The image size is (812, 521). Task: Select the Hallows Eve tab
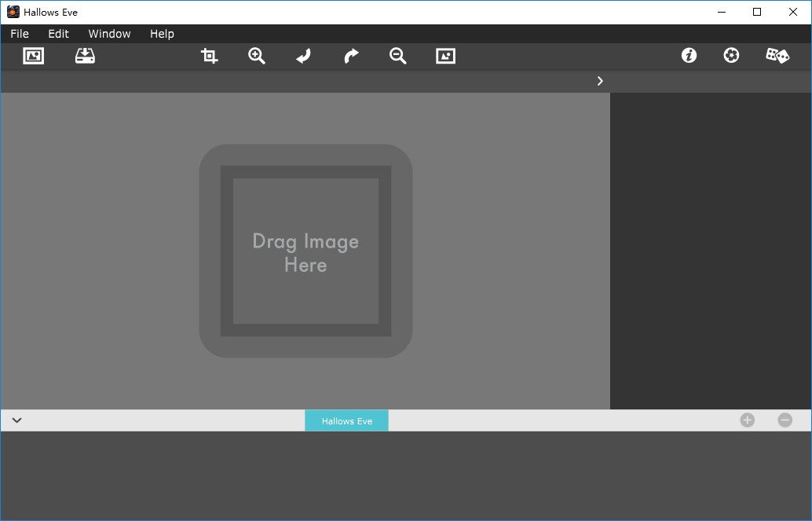pyautogui.click(x=346, y=420)
